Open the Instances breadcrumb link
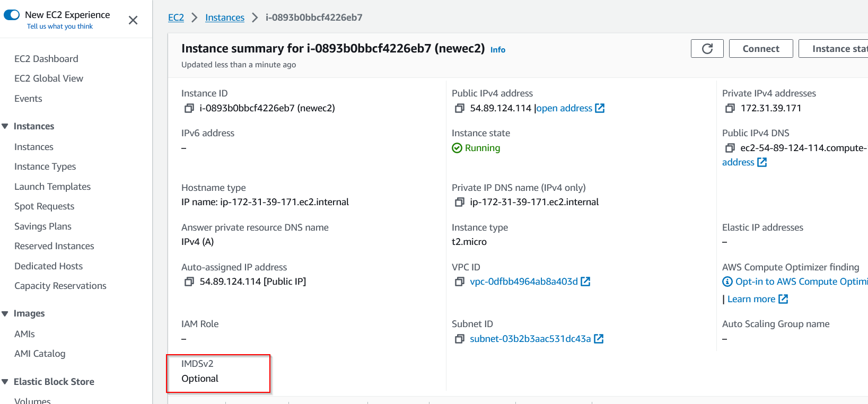The width and height of the screenshot is (868, 404). point(224,17)
